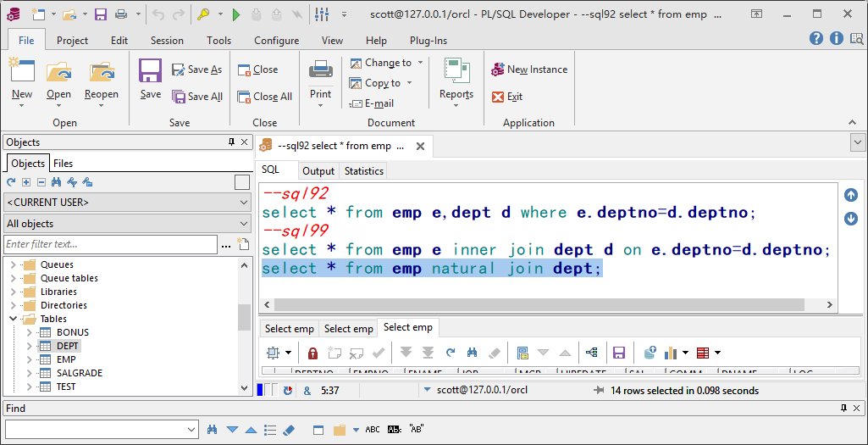Viewport: 868px width, 445px height.
Task: Close the --sql92 select document tab
Action: (420, 147)
